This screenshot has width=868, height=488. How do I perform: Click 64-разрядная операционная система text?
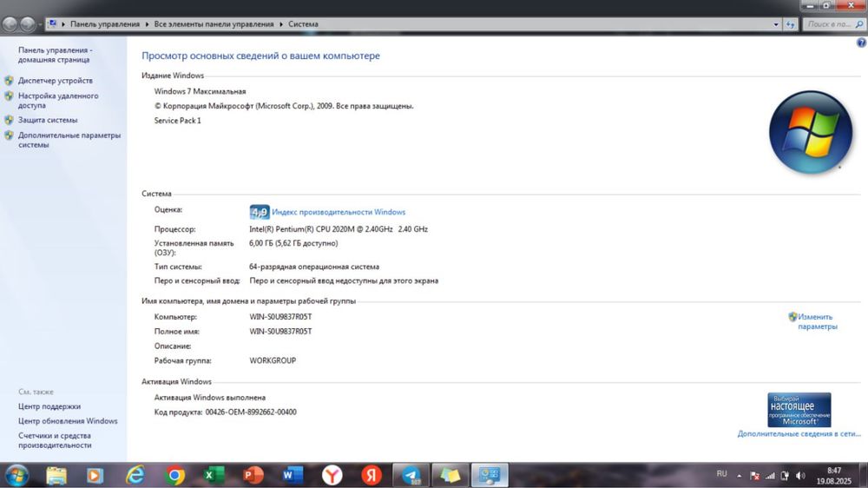point(314,267)
